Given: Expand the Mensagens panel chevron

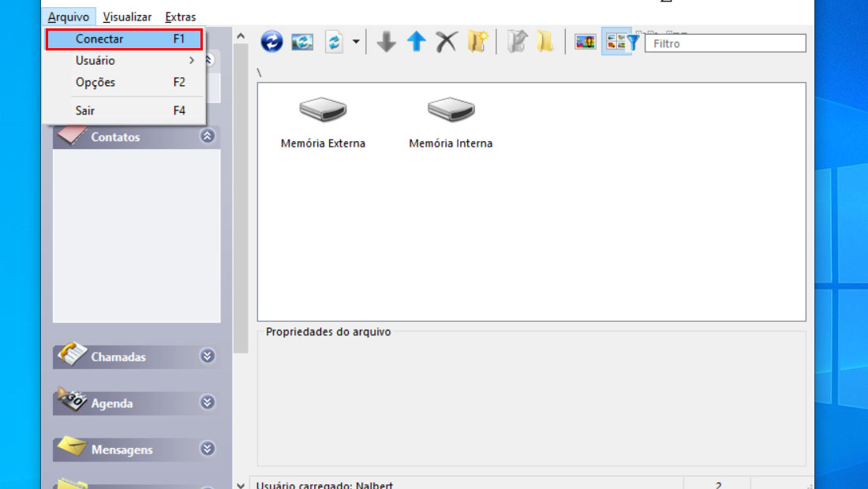Looking at the screenshot, I should 207,449.
